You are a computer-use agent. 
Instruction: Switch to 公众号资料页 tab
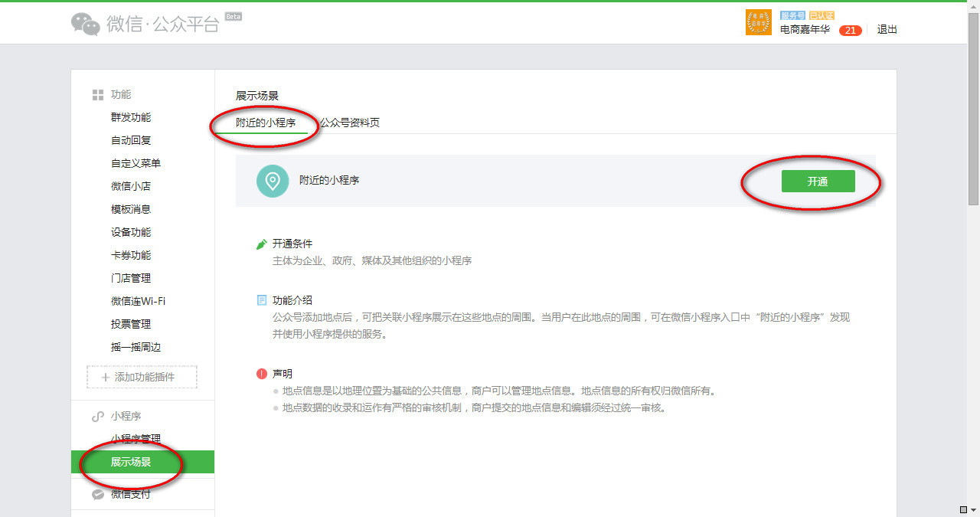coord(349,123)
